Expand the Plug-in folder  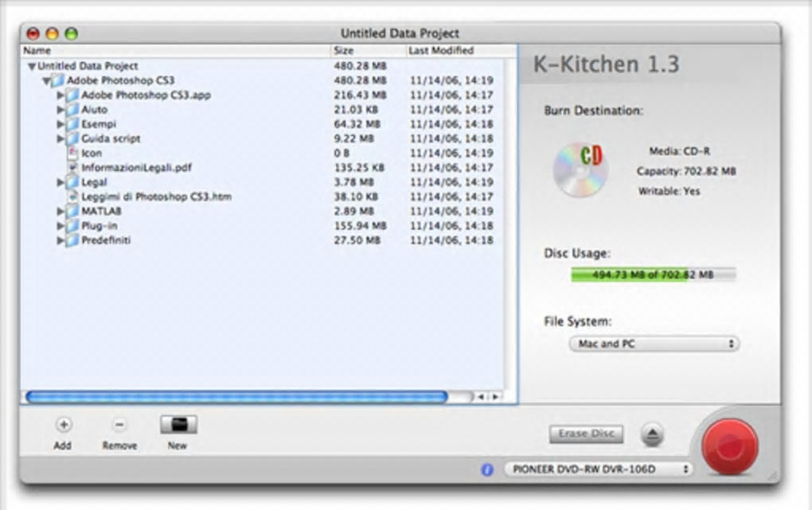[x=60, y=226]
